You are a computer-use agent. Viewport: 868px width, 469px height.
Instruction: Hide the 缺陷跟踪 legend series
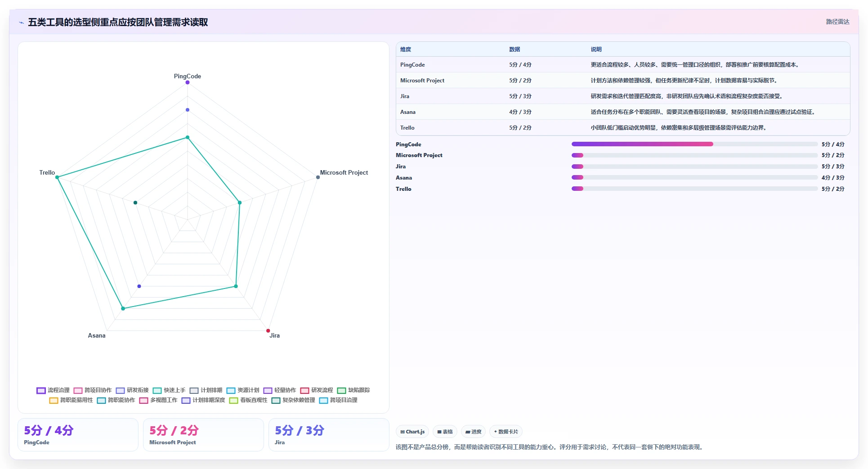353,390
